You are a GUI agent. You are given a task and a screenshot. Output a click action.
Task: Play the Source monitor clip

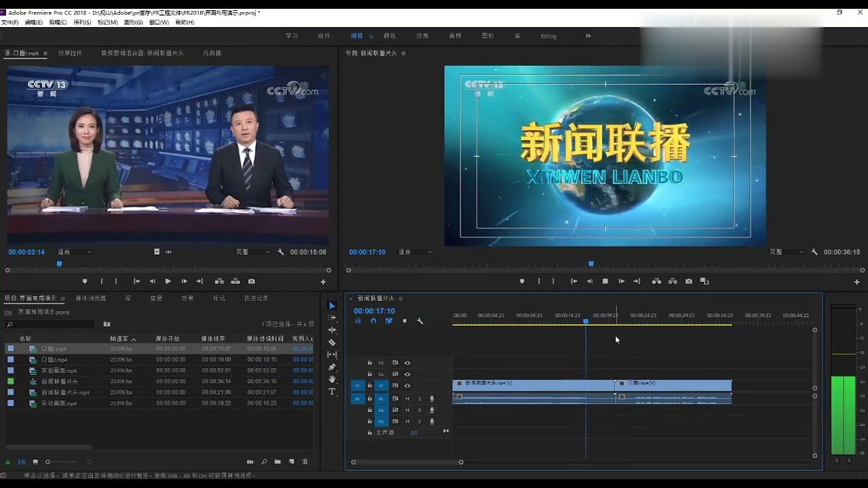[168, 281]
